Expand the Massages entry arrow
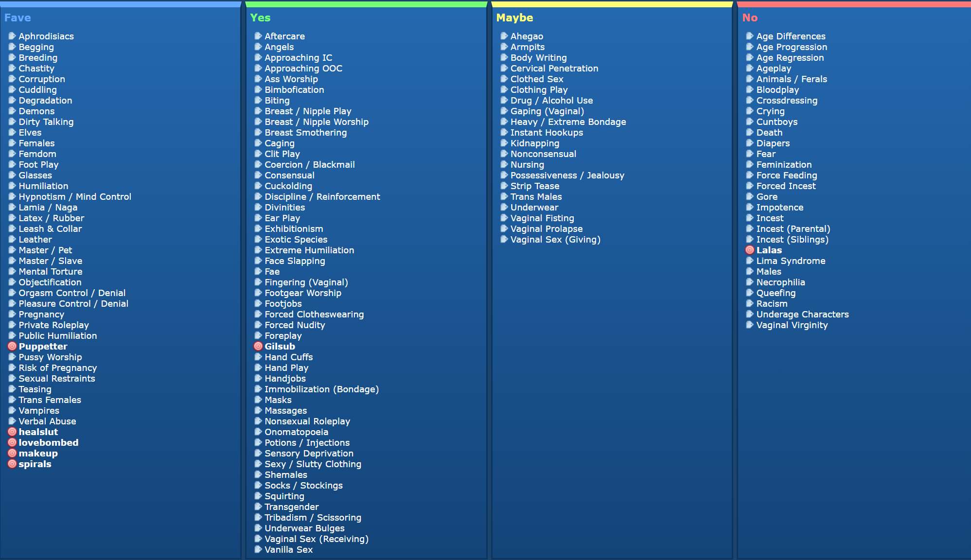The width and height of the screenshot is (971, 560). point(258,410)
